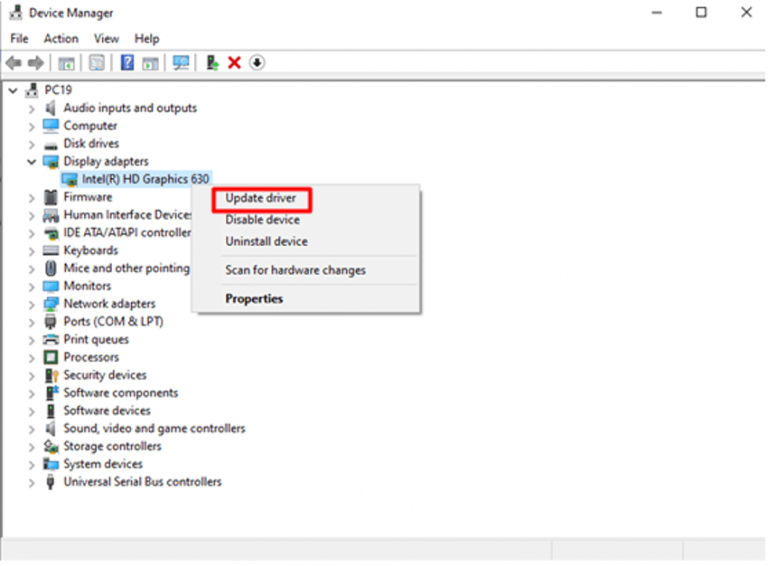This screenshot has width=768, height=566.
Task: Expand the Universal Serial Bus controllers node
Action: [x=31, y=482]
